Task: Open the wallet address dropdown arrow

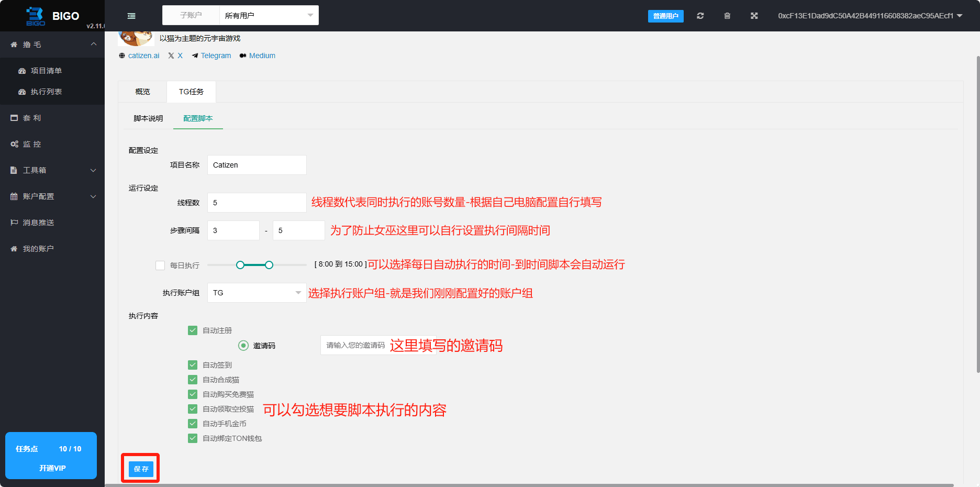Action: [x=960, y=16]
